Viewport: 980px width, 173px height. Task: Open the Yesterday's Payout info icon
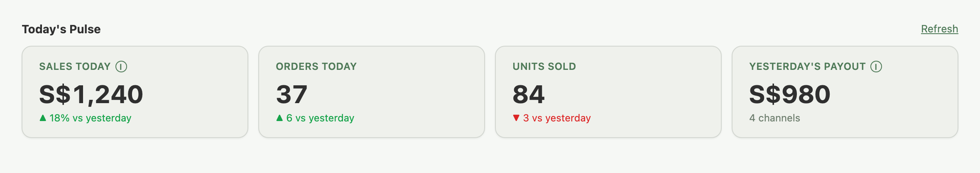pos(876,67)
